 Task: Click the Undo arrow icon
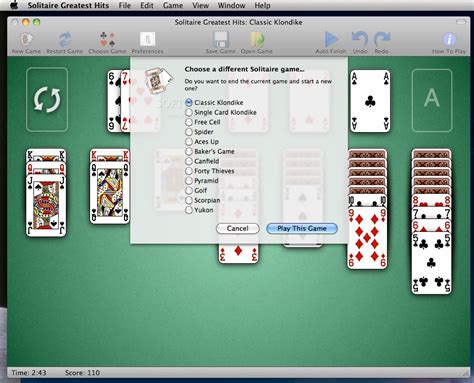(360, 39)
